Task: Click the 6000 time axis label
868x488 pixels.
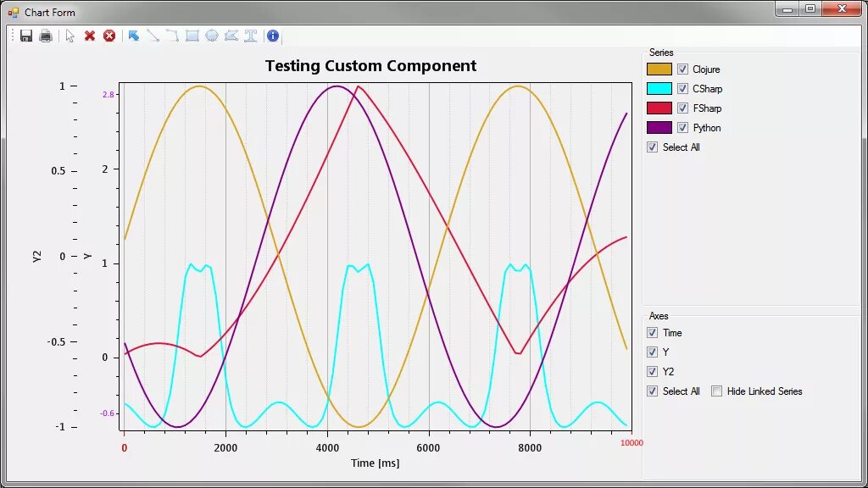Action: coord(428,448)
